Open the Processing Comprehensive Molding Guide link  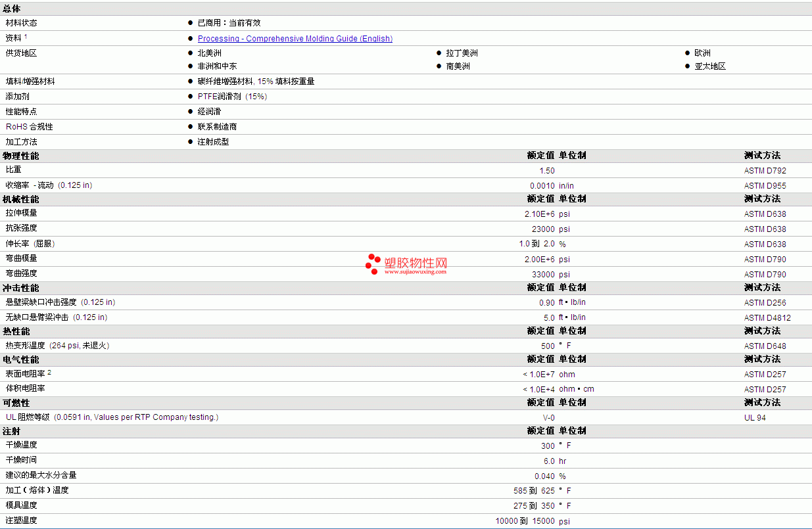tap(295, 39)
